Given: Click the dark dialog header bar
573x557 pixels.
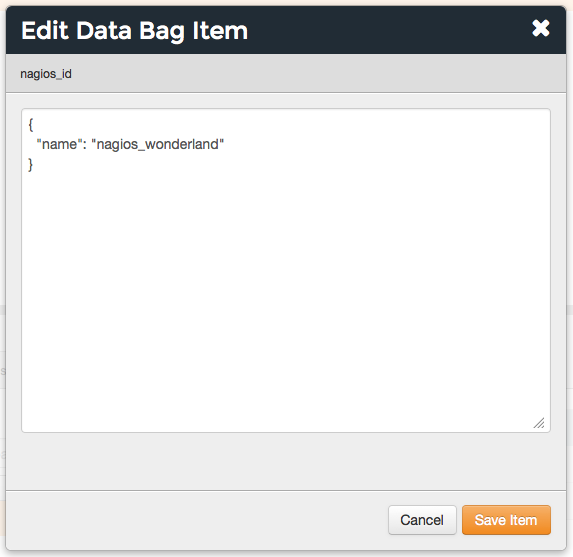Looking at the screenshot, I should pos(286,30).
